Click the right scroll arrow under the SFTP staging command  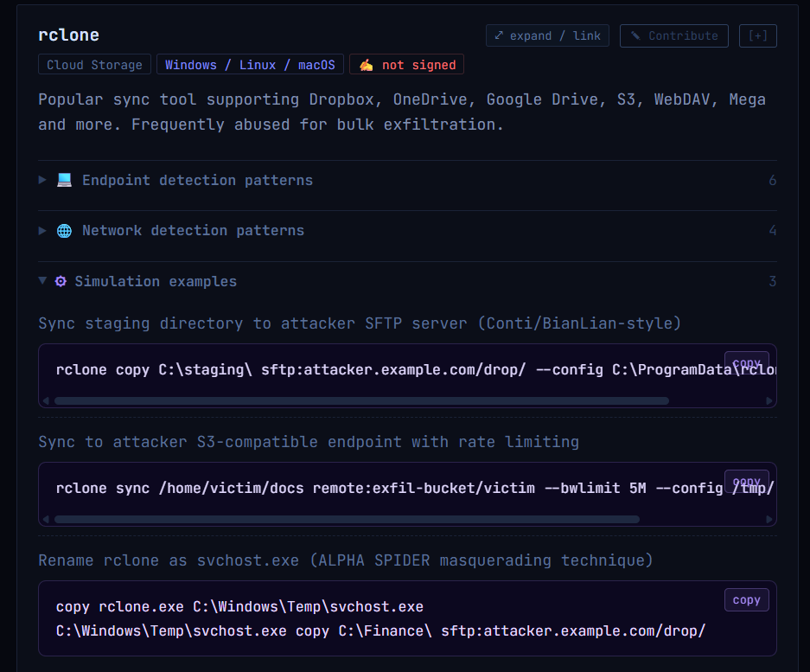tap(769, 401)
